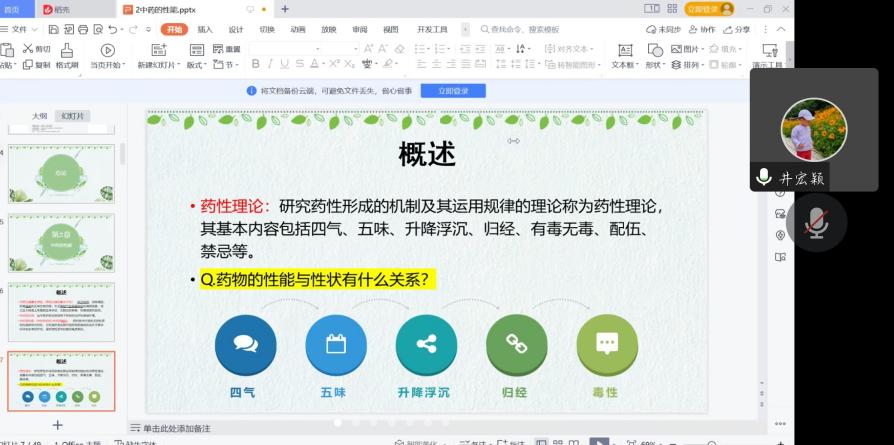
Task: Click the Cut (剪切) scissors icon
Action: (27, 48)
